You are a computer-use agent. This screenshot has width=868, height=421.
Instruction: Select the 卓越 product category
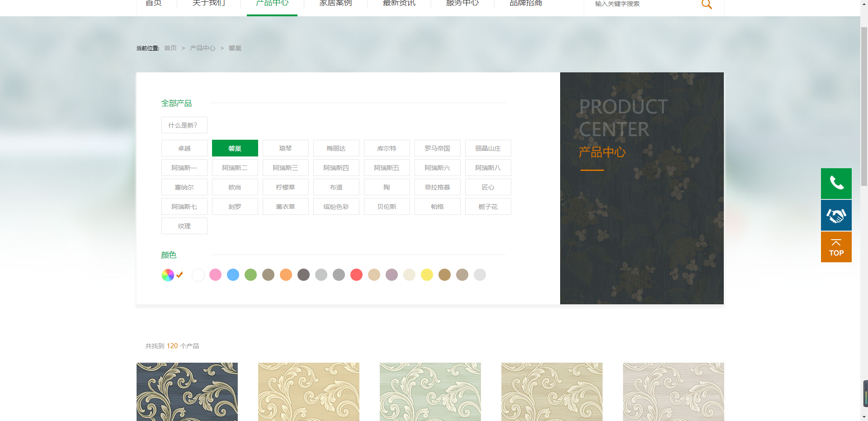[184, 148]
